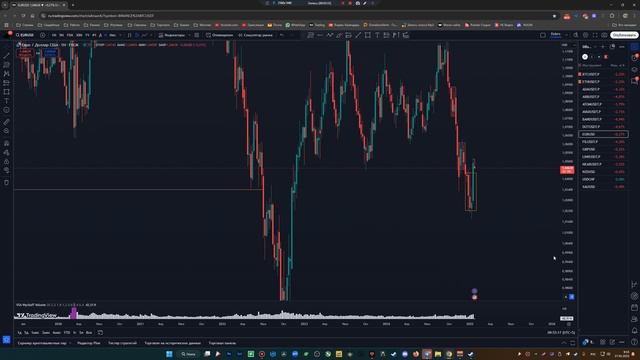Open the Индикаторы indicators dialog

pyautogui.click(x=171, y=35)
